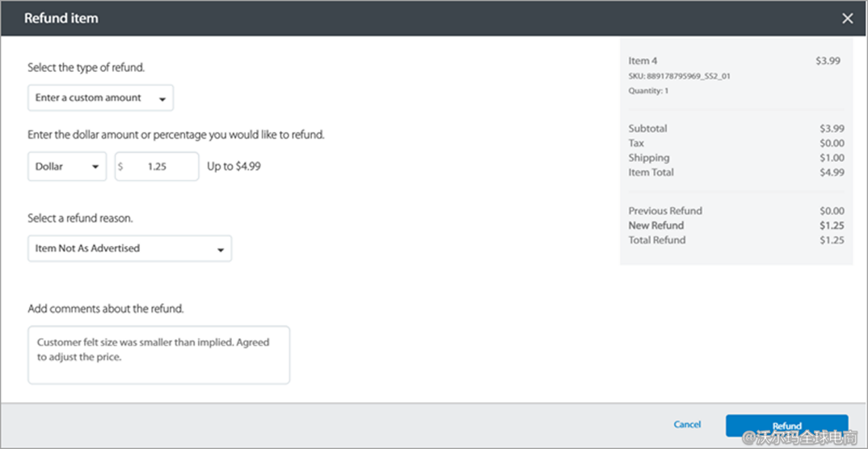This screenshot has height=449, width=868.
Task: Open the 'Enter a custom amount' dropdown
Action: [x=100, y=98]
